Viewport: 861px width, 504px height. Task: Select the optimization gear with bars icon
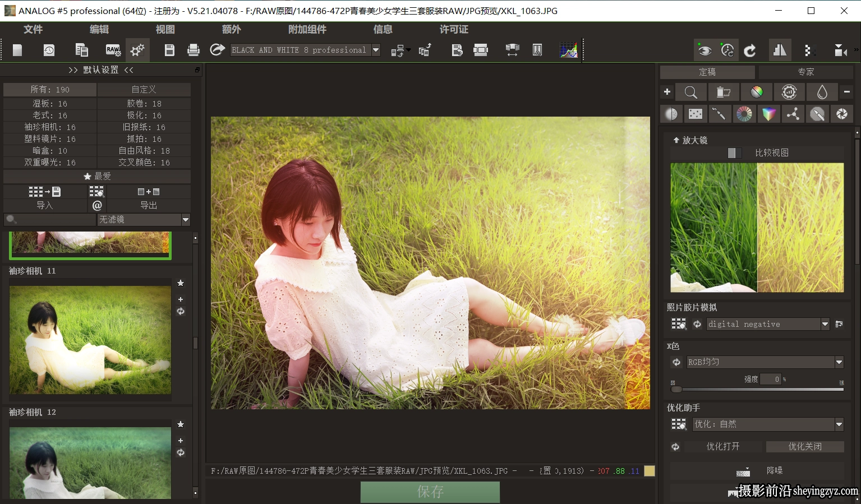pos(789,92)
